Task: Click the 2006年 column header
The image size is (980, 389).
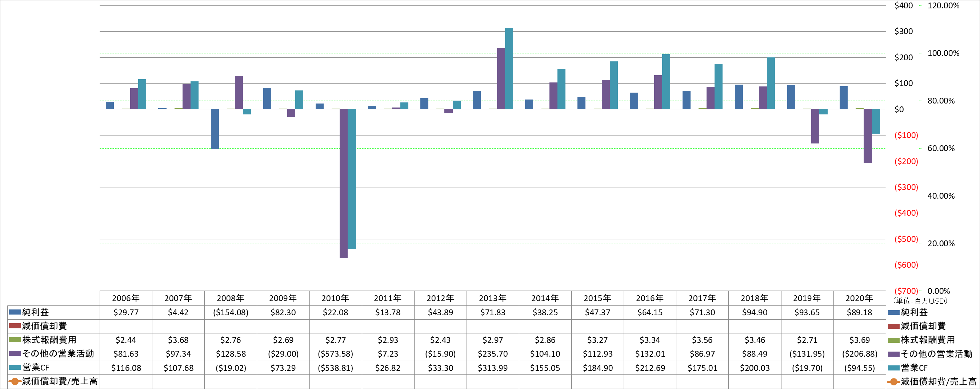Action: (125, 298)
